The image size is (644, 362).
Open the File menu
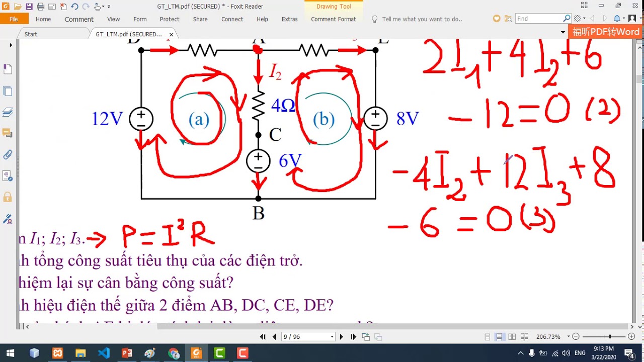tap(14, 19)
